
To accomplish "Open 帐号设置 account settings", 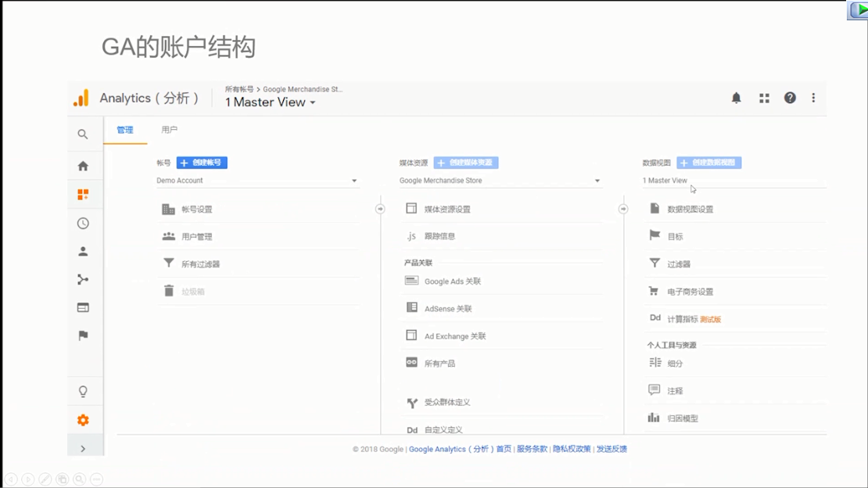I will [197, 210].
